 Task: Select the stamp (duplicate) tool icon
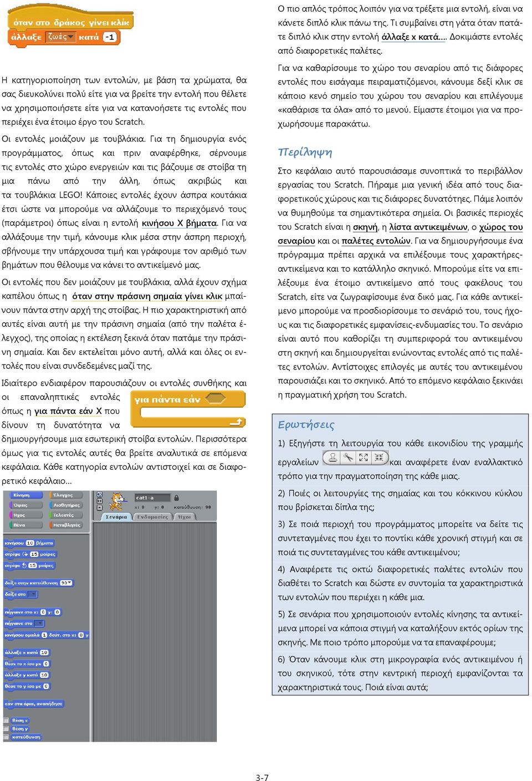(332, 458)
